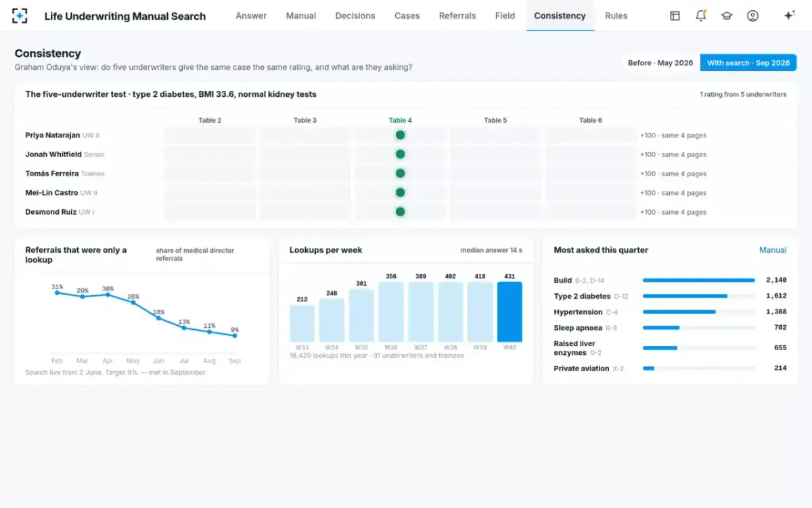812x508 pixels.
Task: Click '1 rating from 5 underwriters' text
Action: [x=743, y=95]
